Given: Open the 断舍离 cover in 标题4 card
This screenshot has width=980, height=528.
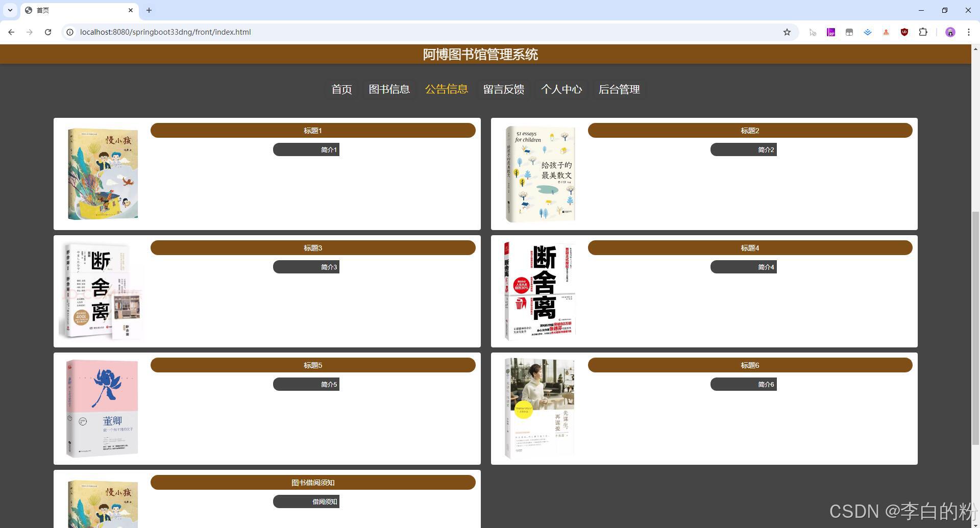Looking at the screenshot, I should 540,291.
